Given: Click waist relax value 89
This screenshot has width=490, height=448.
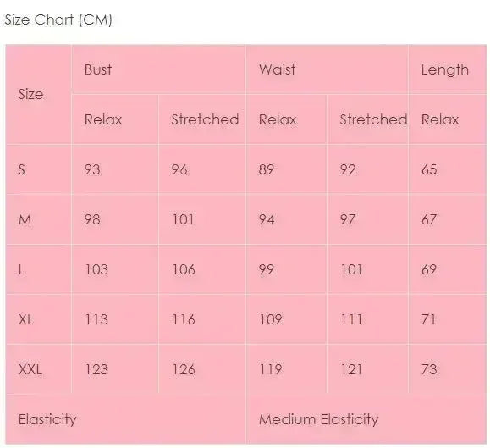Looking at the screenshot, I should click(267, 169).
